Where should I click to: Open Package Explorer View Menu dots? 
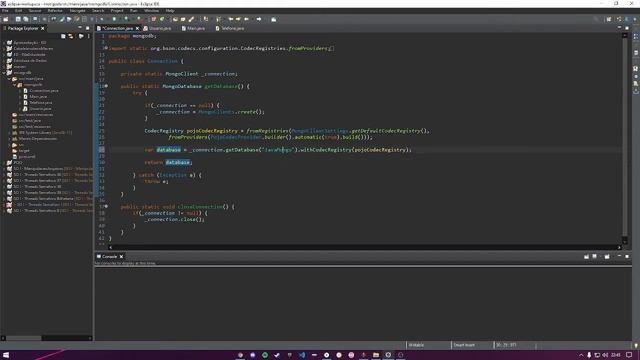pos(89,36)
